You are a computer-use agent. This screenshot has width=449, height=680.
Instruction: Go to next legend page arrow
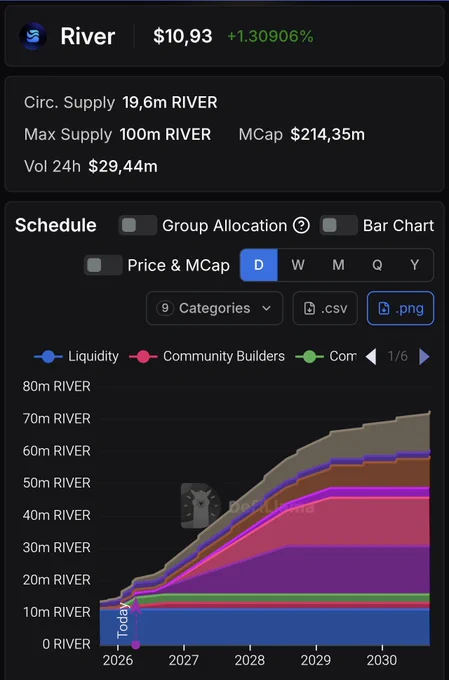click(424, 356)
